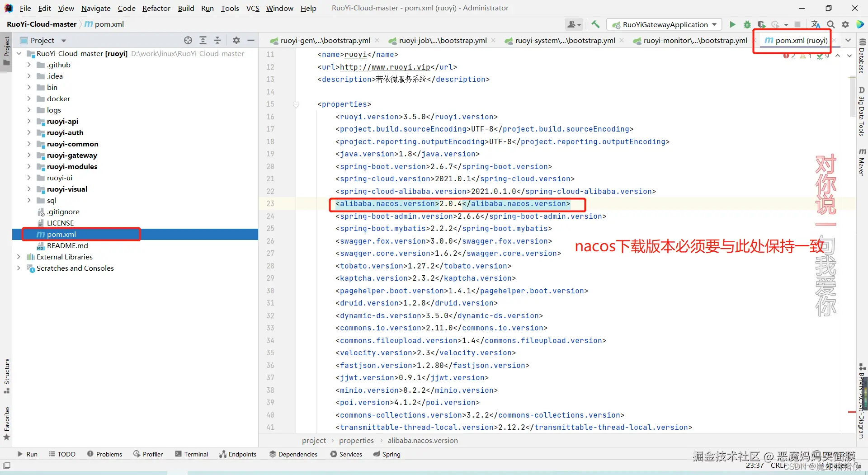The width and height of the screenshot is (868, 475).
Task: Jump to the previous highlighted error arrow
Action: (838, 56)
